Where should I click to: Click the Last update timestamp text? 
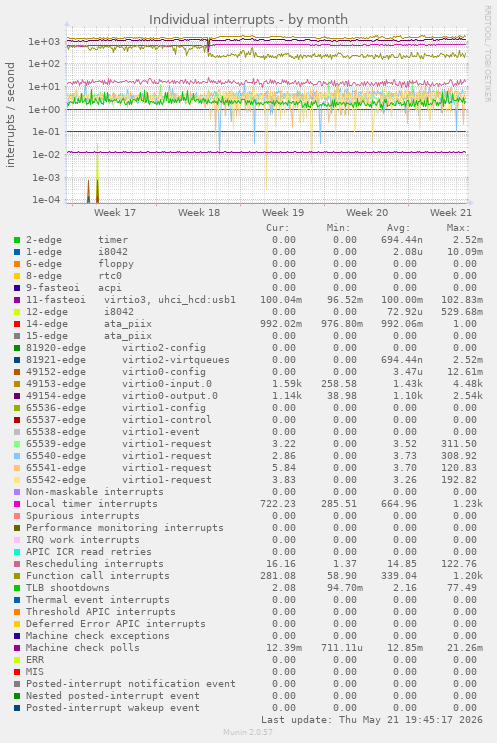(x=372, y=720)
